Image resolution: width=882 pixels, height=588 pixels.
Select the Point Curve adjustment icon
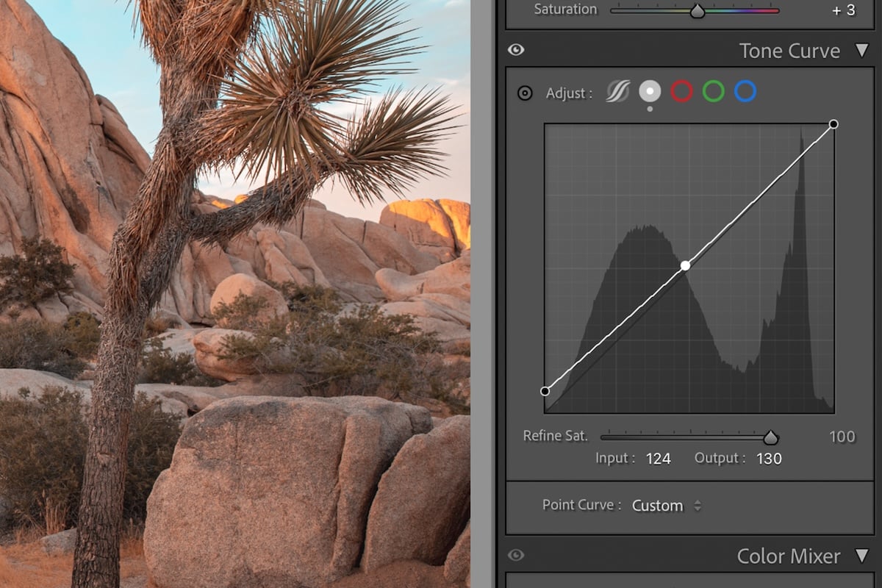649,91
